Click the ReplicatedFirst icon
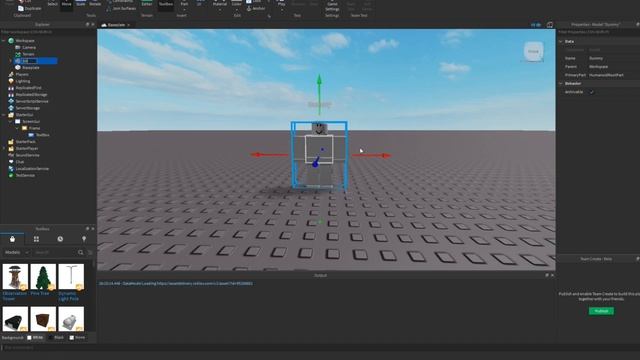 pyautogui.click(x=11, y=88)
